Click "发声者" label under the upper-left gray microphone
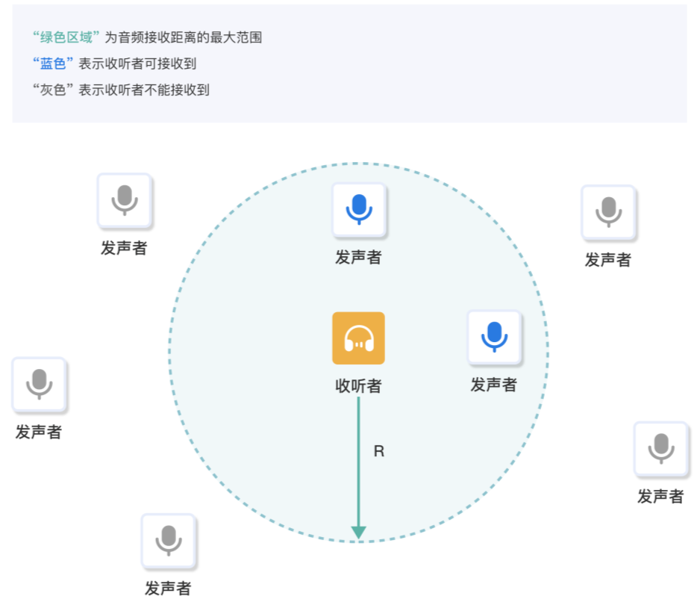The width and height of the screenshot is (700, 599). click(x=124, y=249)
